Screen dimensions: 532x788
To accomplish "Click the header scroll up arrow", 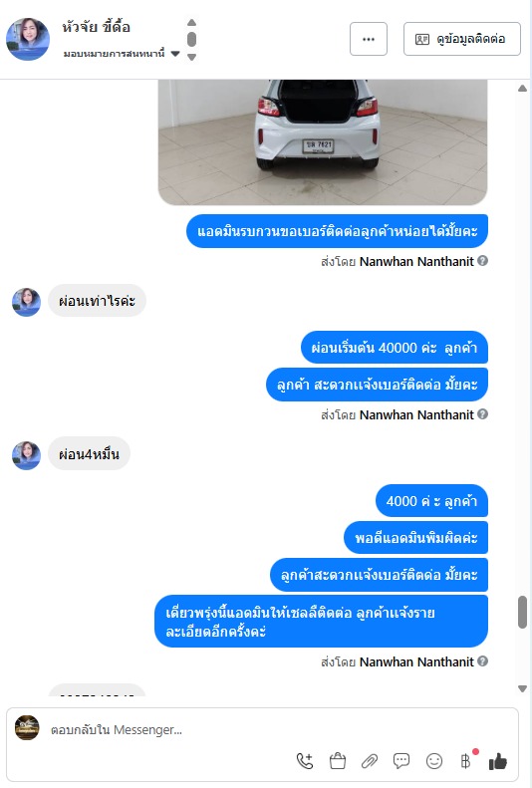I will [191, 22].
